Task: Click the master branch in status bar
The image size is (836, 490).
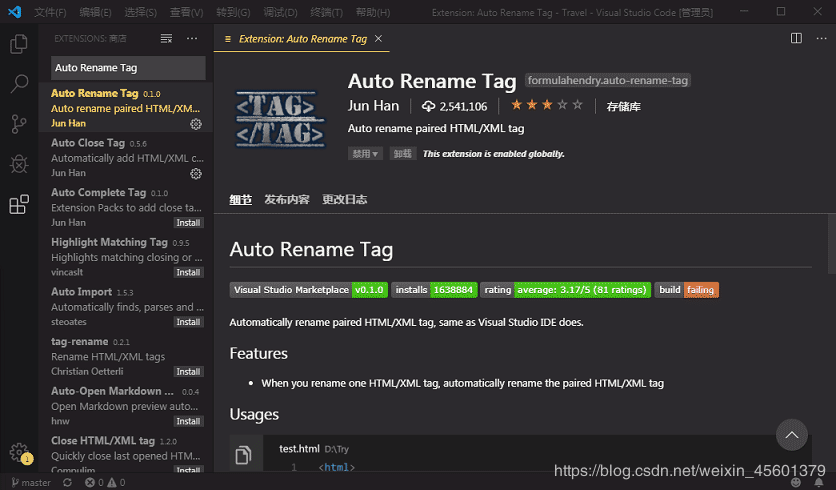Action: tap(30, 482)
